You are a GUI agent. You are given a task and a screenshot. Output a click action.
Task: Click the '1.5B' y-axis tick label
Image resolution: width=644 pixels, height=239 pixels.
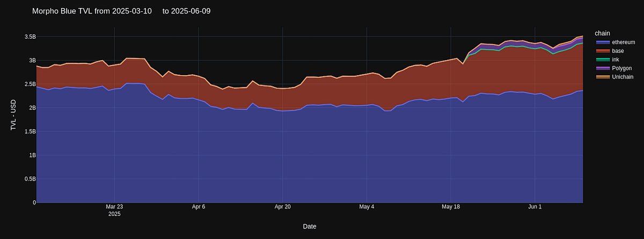tap(30, 131)
